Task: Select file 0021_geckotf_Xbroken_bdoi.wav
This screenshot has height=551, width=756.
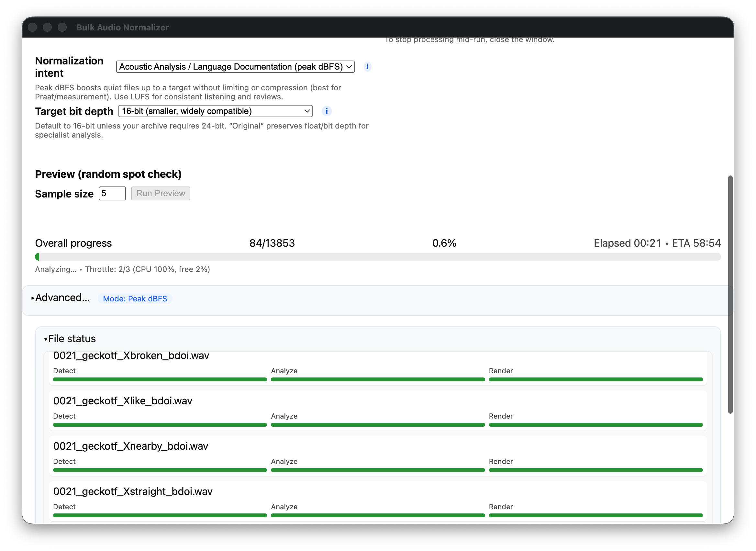Action: point(131,355)
